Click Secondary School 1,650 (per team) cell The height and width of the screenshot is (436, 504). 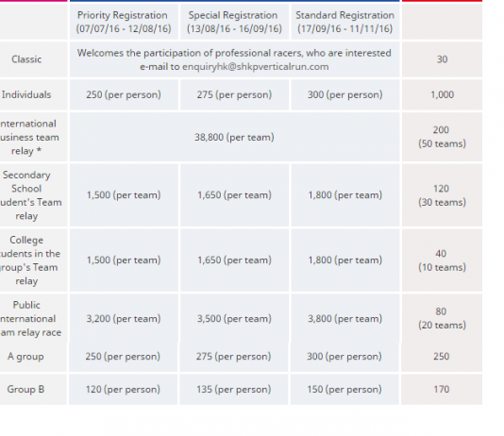pos(234,195)
